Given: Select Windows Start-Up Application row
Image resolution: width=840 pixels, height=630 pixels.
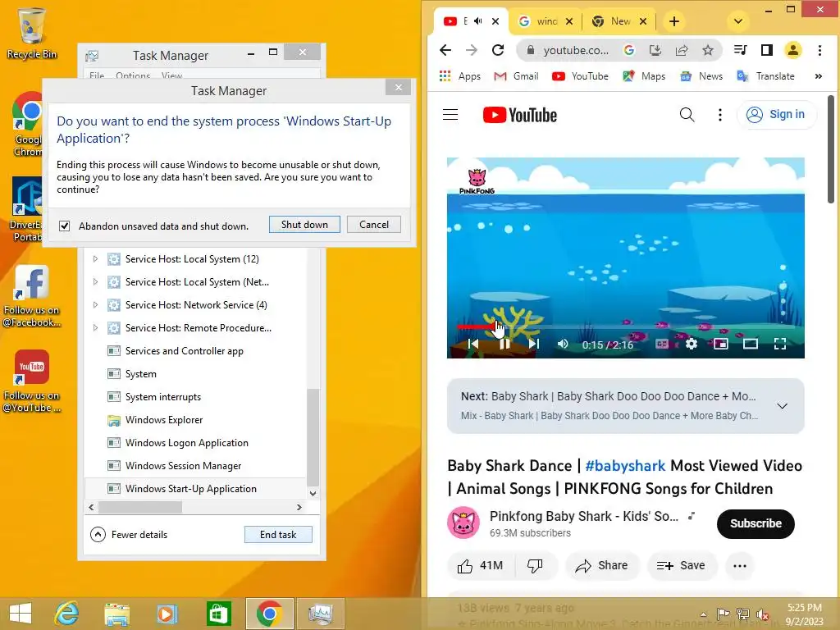Looking at the screenshot, I should point(195,489).
